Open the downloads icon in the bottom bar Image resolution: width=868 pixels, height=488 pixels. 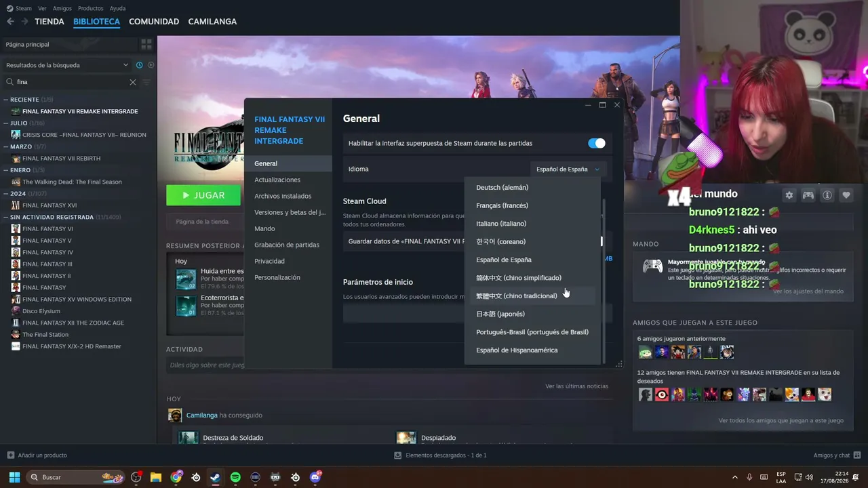398,455
